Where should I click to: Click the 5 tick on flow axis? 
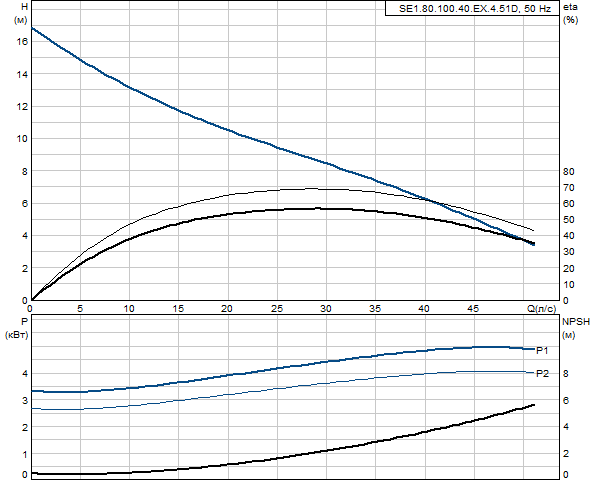click(x=80, y=309)
